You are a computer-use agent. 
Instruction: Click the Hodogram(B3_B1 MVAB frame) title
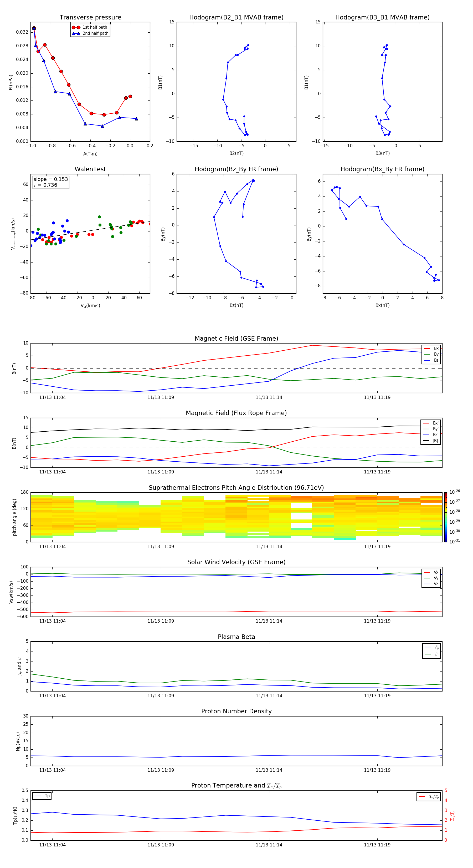tap(382, 17)
